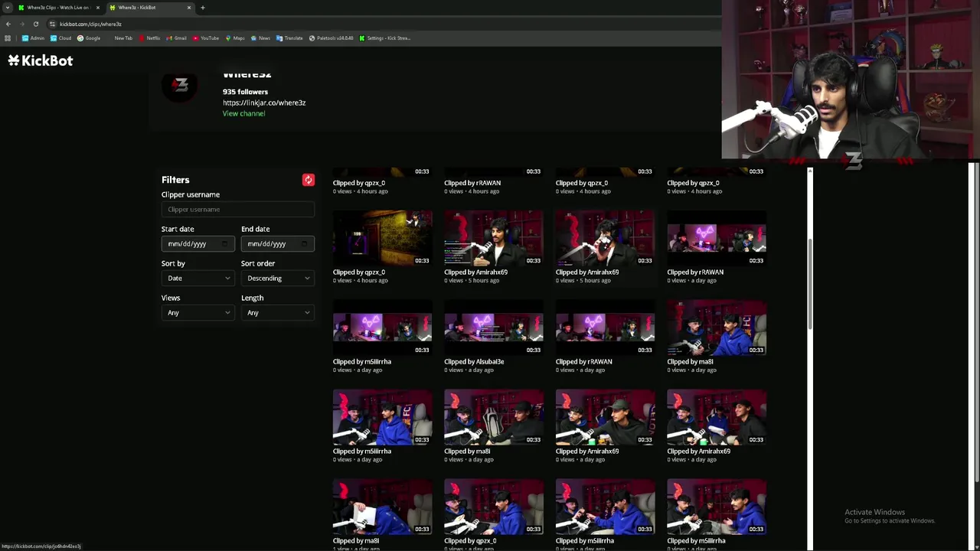Open the Google bookmark
The width and height of the screenshot is (980, 551).
tap(89, 37)
